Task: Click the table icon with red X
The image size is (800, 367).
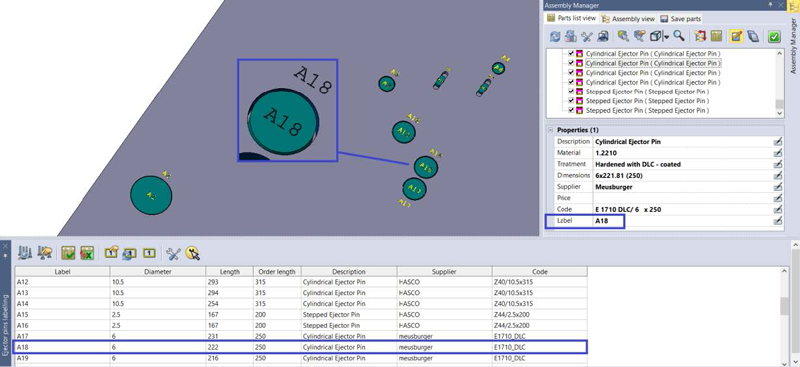Action: coord(87,253)
